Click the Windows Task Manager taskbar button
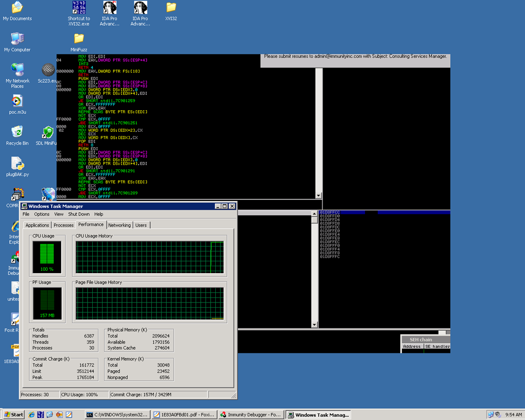 (318, 415)
